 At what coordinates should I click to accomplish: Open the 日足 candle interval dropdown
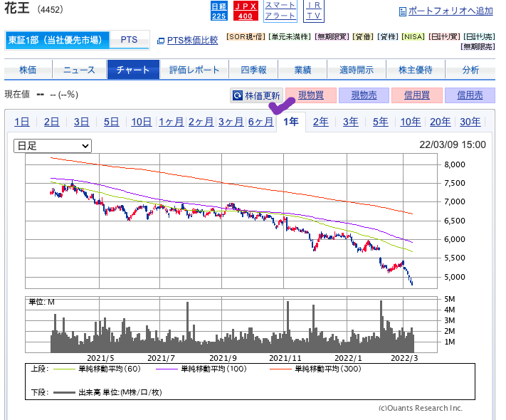click(53, 146)
